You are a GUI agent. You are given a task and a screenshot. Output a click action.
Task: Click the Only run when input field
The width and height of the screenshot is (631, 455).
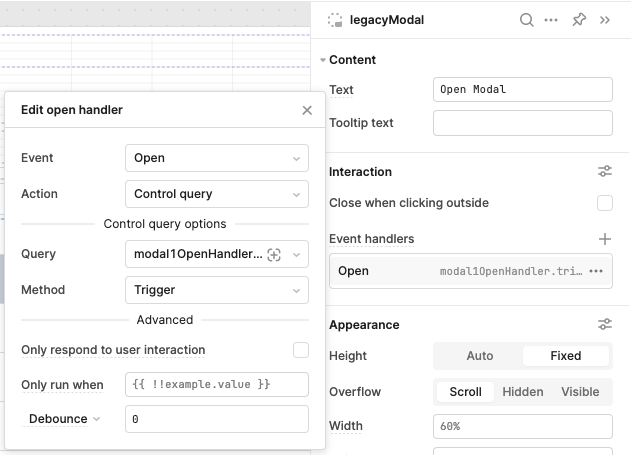[217, 385]
